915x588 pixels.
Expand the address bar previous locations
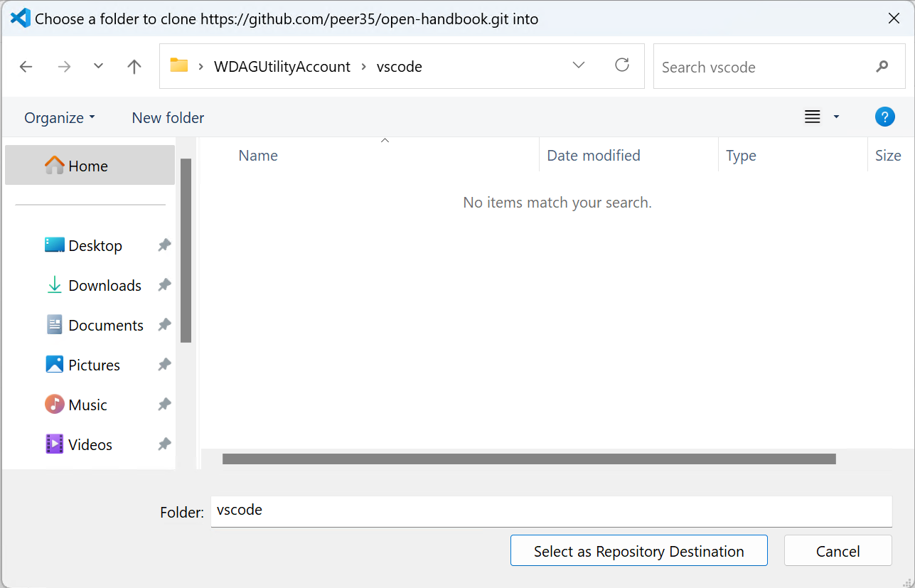coord(579,66)
